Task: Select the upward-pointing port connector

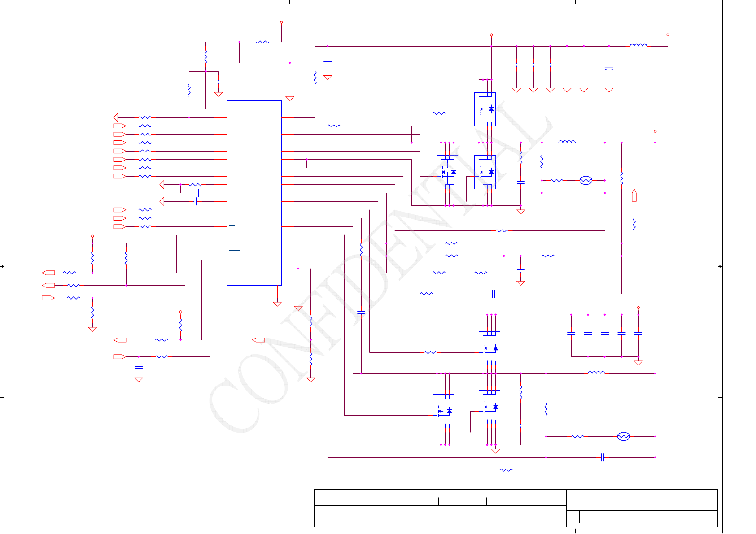Action: (x=634, y=196)
